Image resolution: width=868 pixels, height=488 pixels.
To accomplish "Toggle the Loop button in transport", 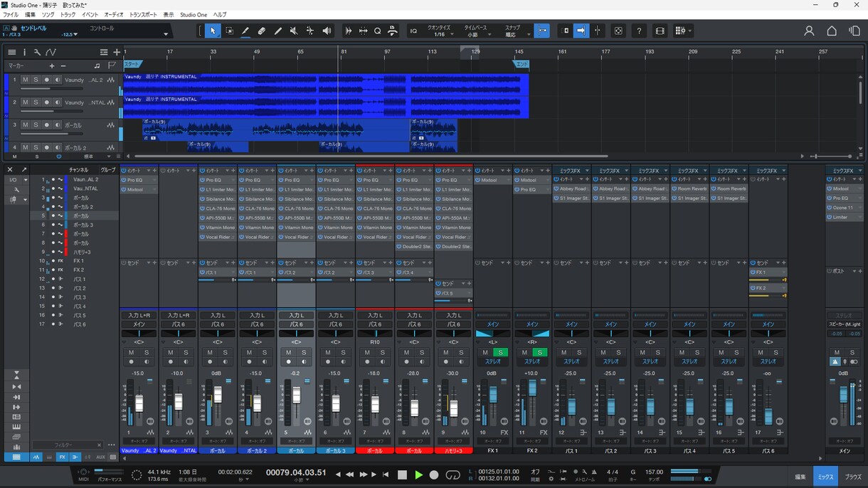I will 453,474.
